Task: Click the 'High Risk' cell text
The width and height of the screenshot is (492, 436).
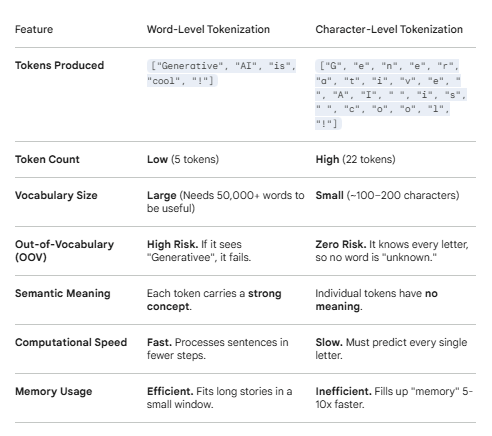Action: (199, 251)
